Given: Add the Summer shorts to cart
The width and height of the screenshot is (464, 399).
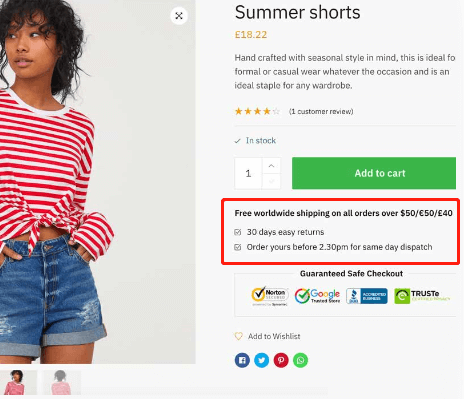Looking at the screenshot, I should [374, 173].
